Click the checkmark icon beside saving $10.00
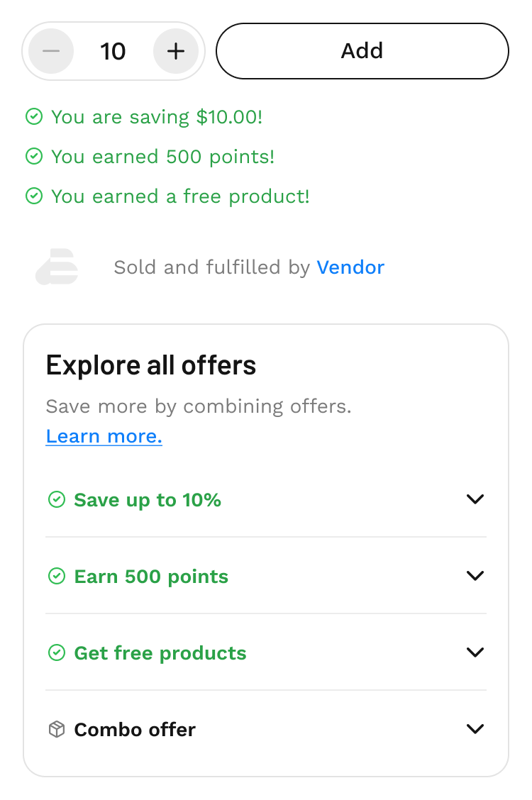532x800 pixels. 33,117
